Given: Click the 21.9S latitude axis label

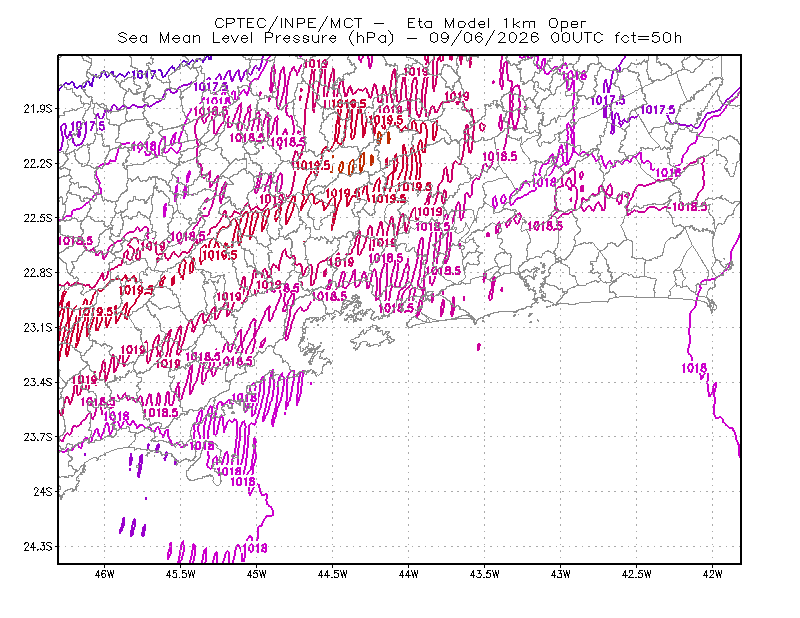Looking at the screenshot, I should [38, 109].
